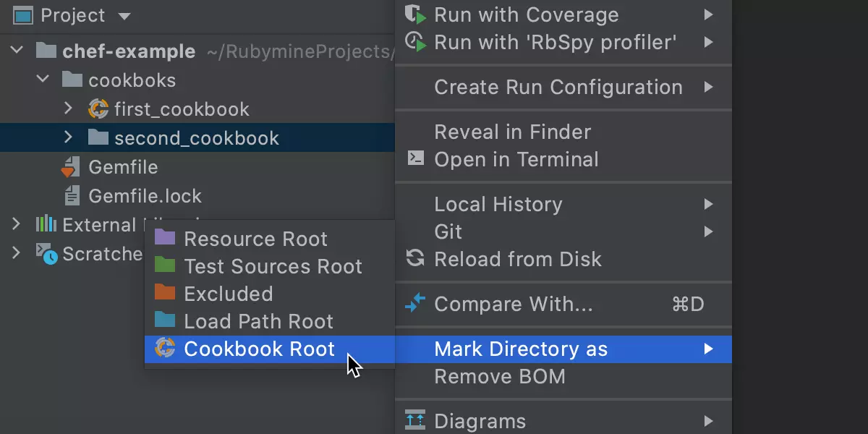868x434 pixels.
Task: Click the Scratches console icon
Action: 47,254
